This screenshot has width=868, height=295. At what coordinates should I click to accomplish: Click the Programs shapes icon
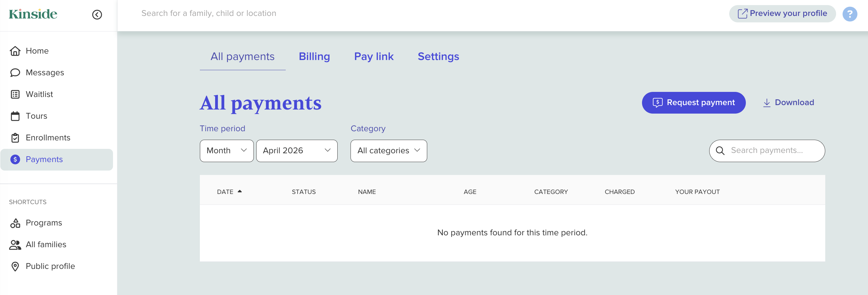15,223
